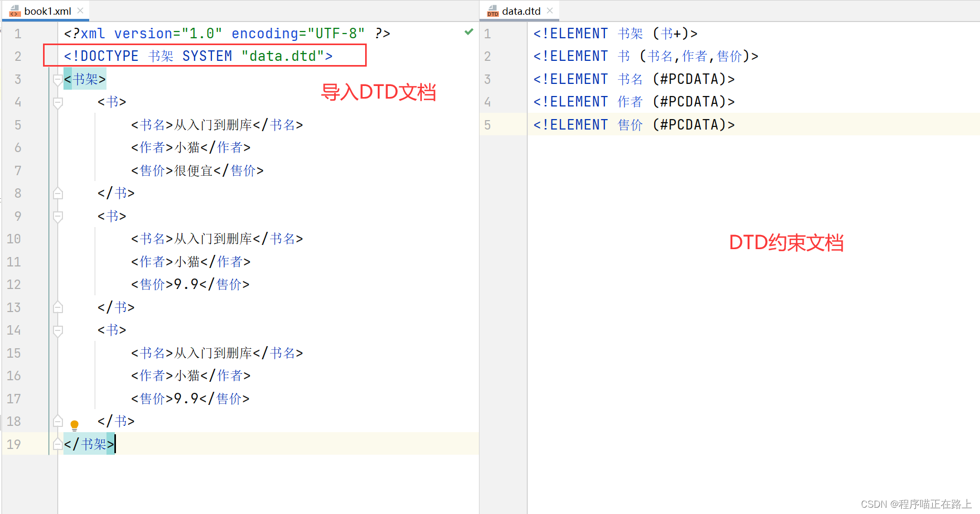Click ELEMENT 书架 (书+) declaration in data.dtd

(x=615, y=34)
